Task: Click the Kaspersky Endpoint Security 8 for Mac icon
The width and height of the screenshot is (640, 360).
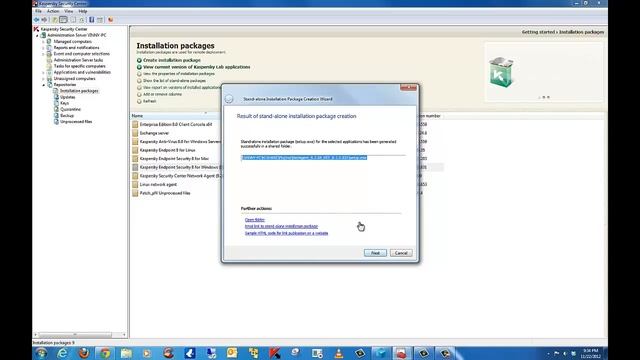Action: (x=135, y=158)
